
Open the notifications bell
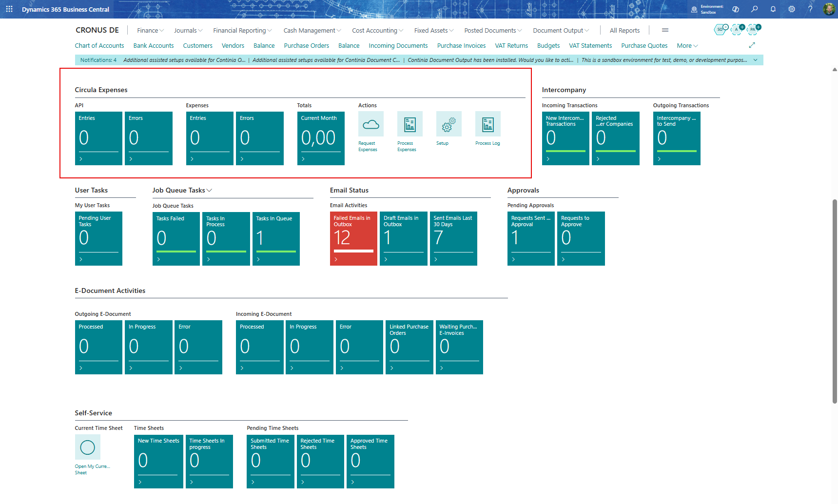[773, 9]
